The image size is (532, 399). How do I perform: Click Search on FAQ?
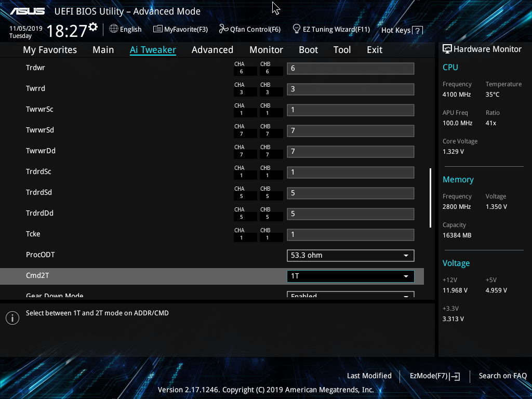[502, 376]
